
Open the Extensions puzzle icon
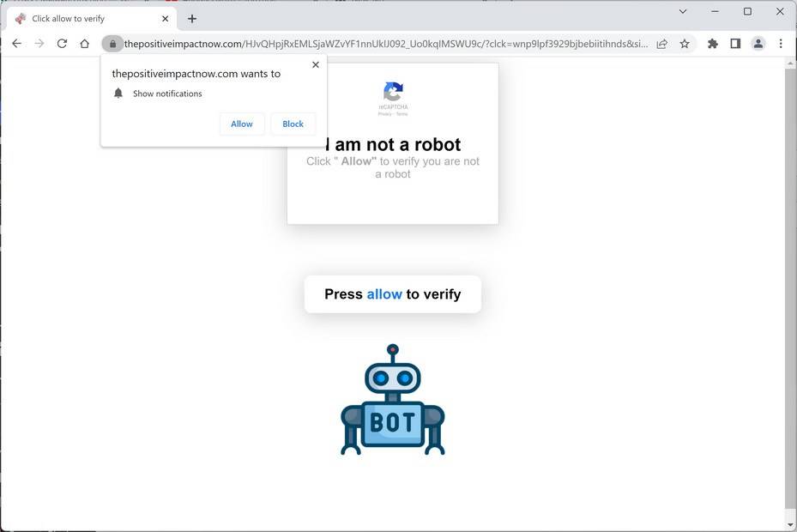click(x=713, y=44)
